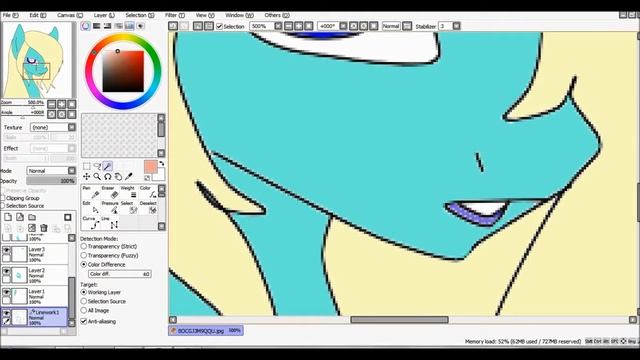Choose the linework Color tool
640x360 pixels.
click(148, 192)
